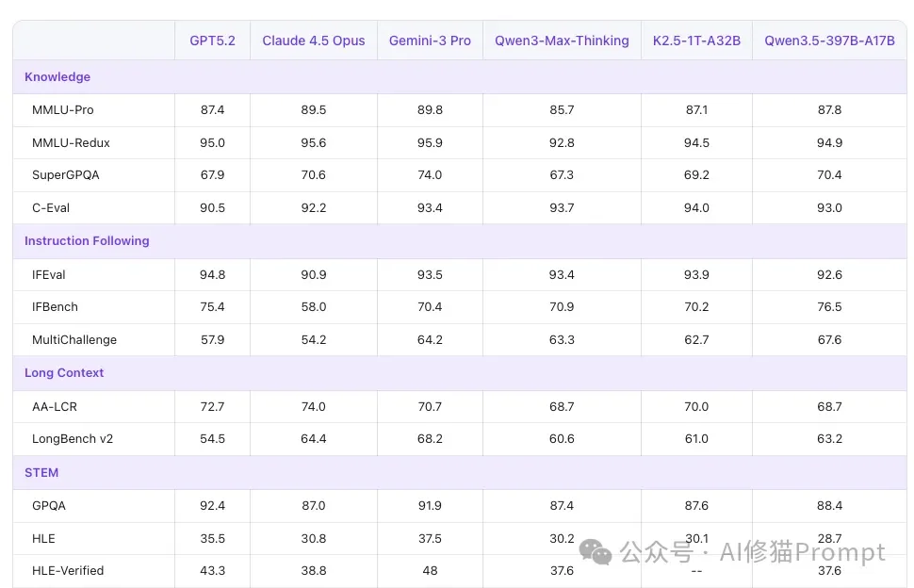Collapse the Instruction Following section header
The width and height of the screenshot is (914, 588).
(87, 241)
